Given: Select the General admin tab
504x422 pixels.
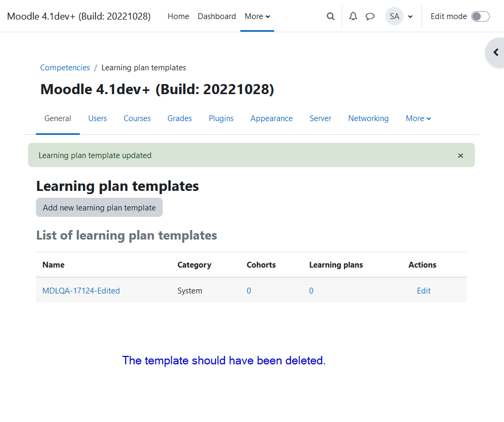Looking at the screenshot, I should click(x=58, y=118).
